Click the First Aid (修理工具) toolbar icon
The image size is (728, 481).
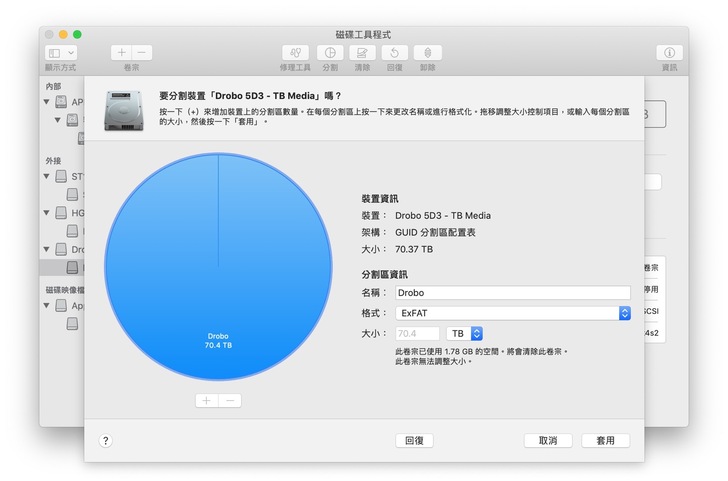[x=295, y=53]
